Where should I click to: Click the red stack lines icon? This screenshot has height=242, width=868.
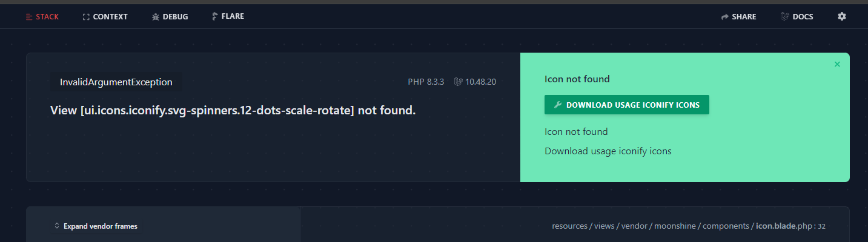point(29,17)
